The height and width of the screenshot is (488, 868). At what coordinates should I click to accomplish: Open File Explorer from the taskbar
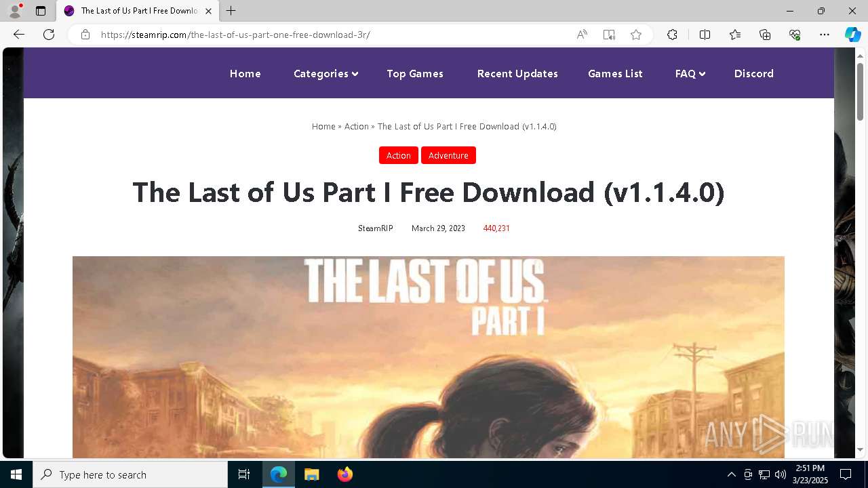coord(312,474)
